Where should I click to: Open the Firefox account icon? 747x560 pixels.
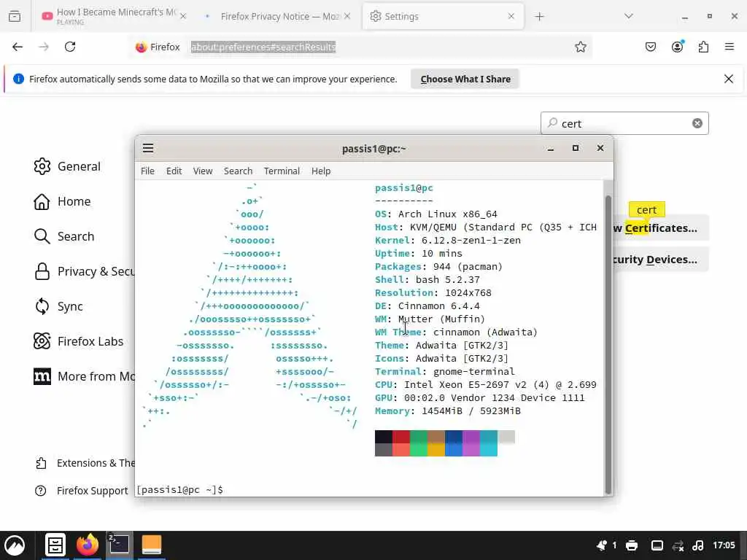(x=678, y=46)
